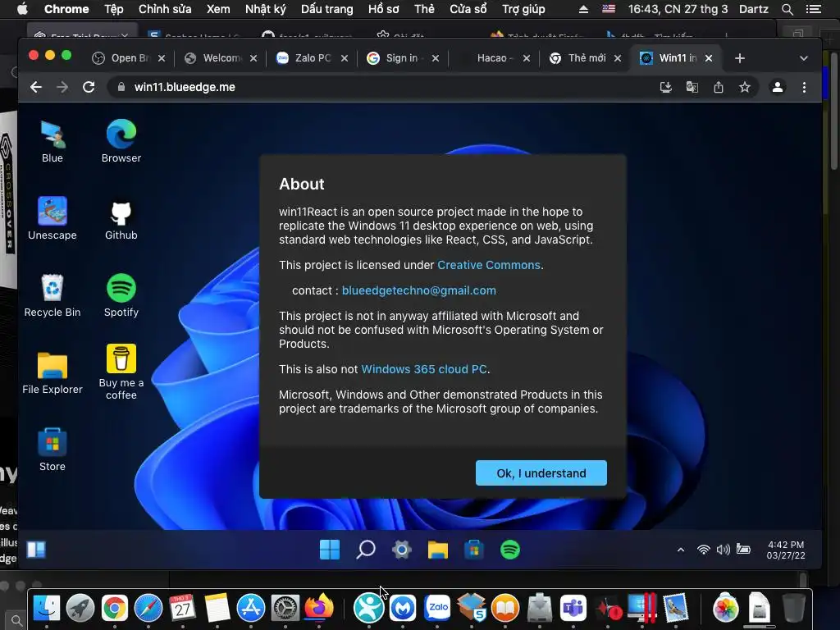
Task: Click the blueedgetechno@gmail.com email link
Action: click(x=419, y=290)
